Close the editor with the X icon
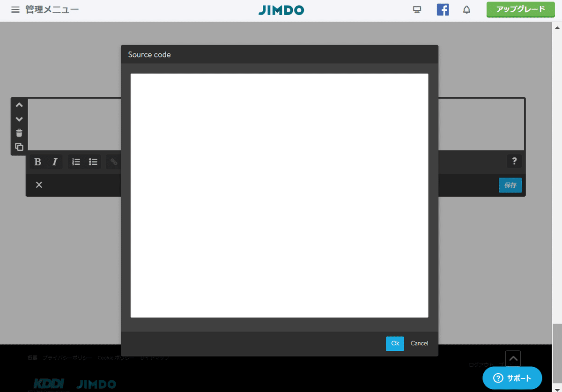Viewport: 562px width, 392px height. pyautogui.click(x=39, y=185)
